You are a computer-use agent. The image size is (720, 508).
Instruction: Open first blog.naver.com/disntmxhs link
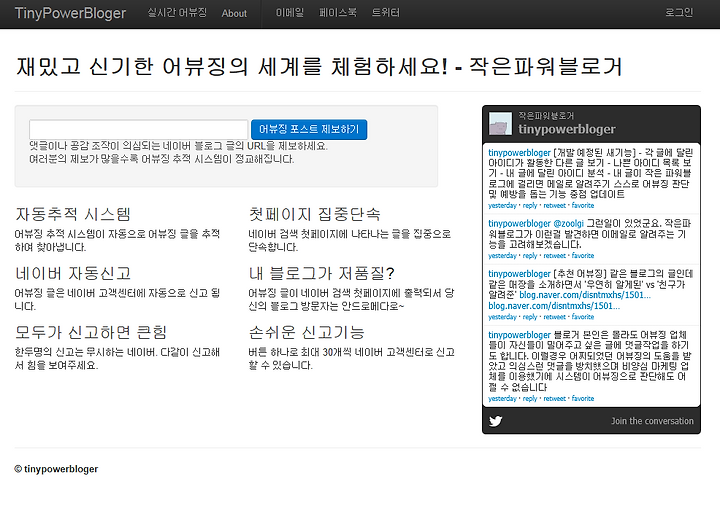click(585, 295)
